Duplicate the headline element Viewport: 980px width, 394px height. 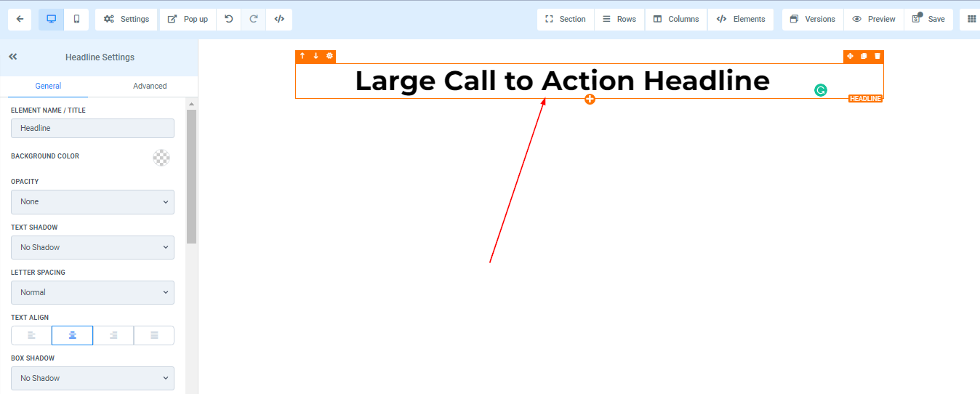coord(864,56)
